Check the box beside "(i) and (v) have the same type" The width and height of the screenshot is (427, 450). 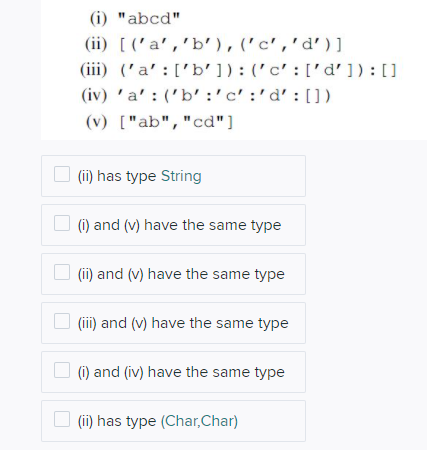click(x=62, y=223)
